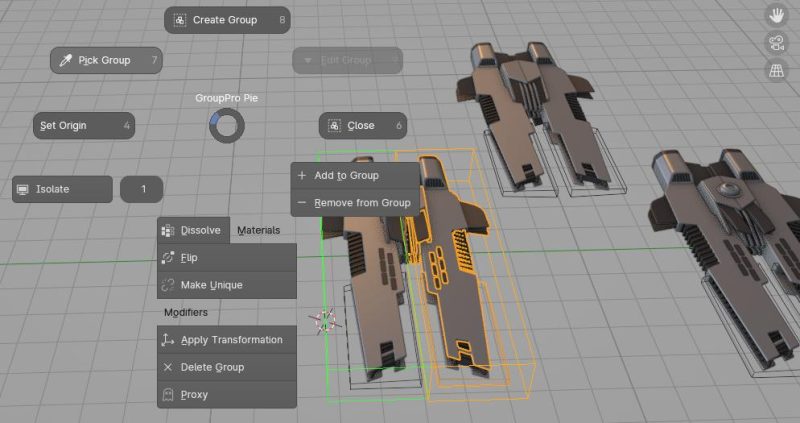
Task: Switch to the Materials tab
Action: (258, 230)
